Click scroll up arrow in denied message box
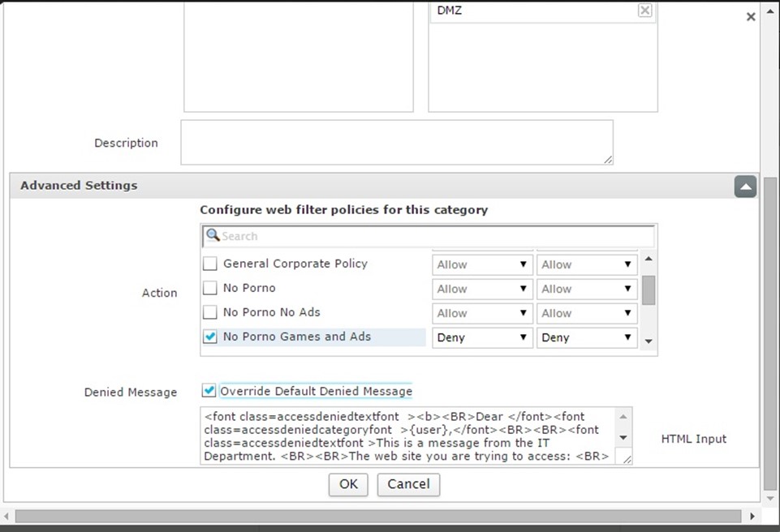The width and height of the screenshot is (780, 532). pyautogui.click(x=623, y=416)
